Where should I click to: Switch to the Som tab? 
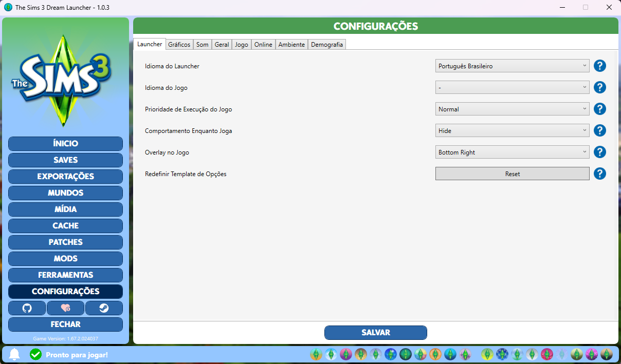203,45
